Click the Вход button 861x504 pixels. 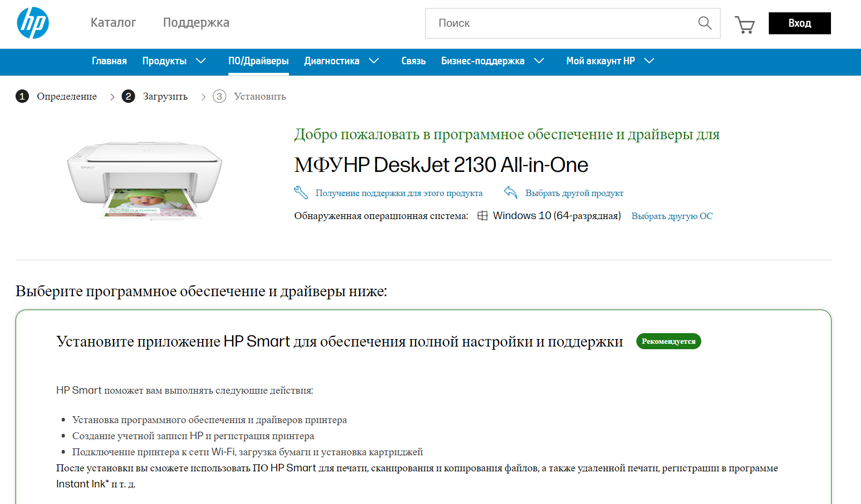tap(799, 23)
